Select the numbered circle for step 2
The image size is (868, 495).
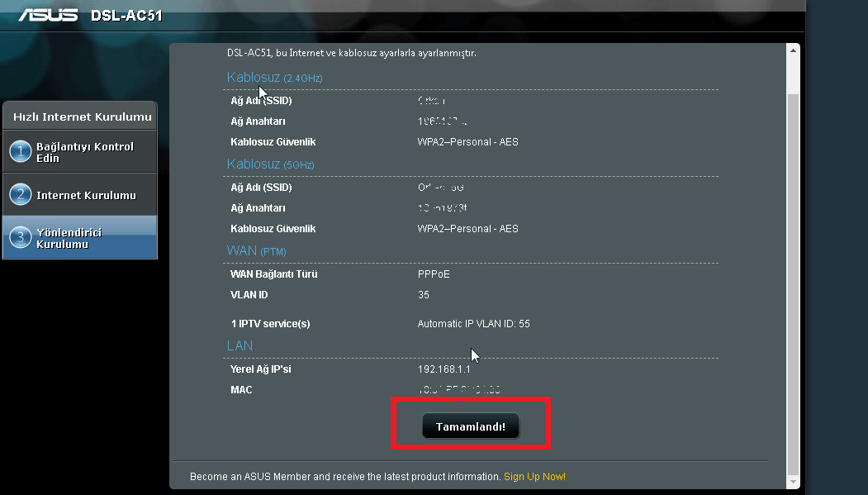point(19,194)
